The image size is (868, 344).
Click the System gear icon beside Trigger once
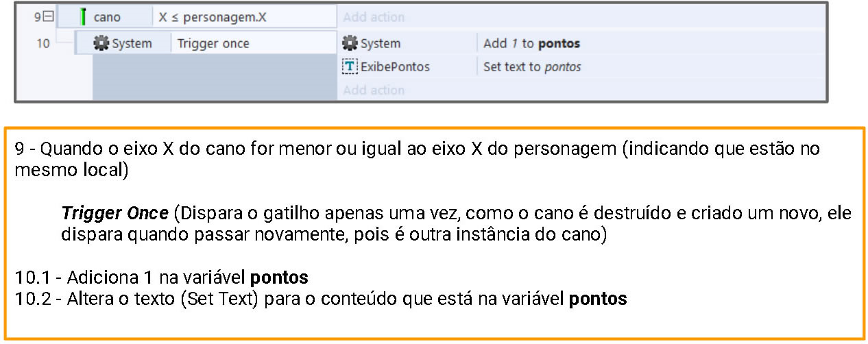click(101, 44)
